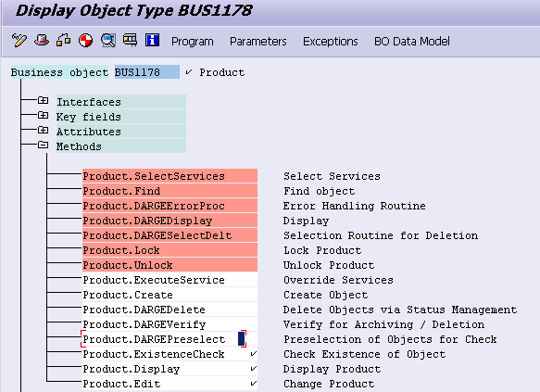Click the 'Unlock Product' description text

(329, 265)
